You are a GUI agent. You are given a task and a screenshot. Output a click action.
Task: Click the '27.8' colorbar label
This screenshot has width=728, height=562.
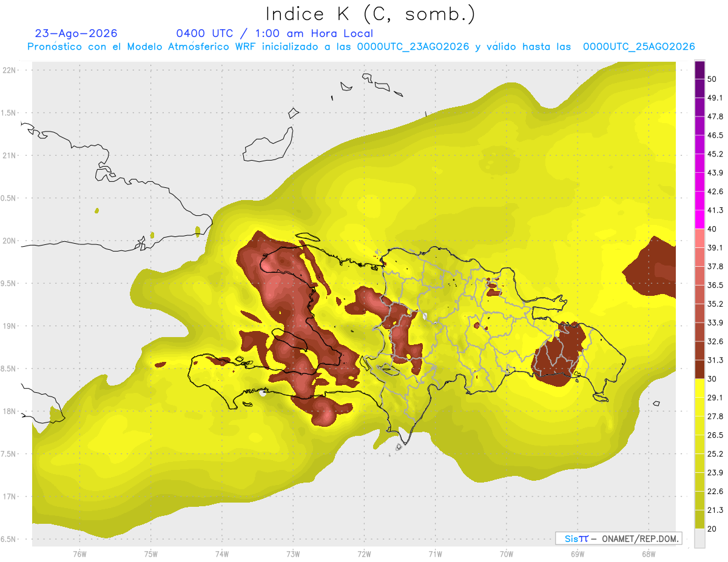(x=715, y=416)
